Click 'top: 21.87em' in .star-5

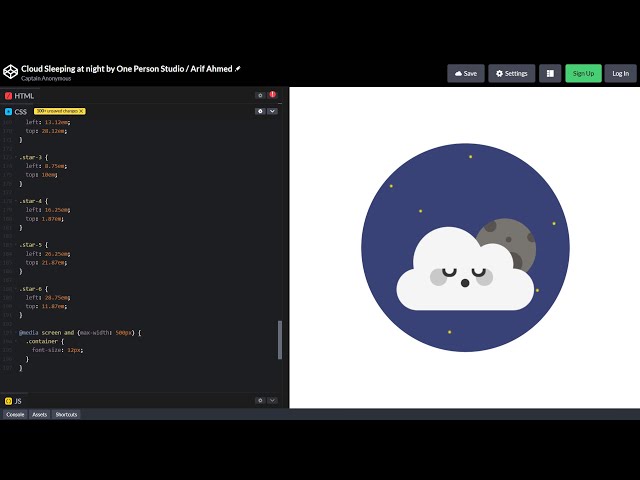46,262
